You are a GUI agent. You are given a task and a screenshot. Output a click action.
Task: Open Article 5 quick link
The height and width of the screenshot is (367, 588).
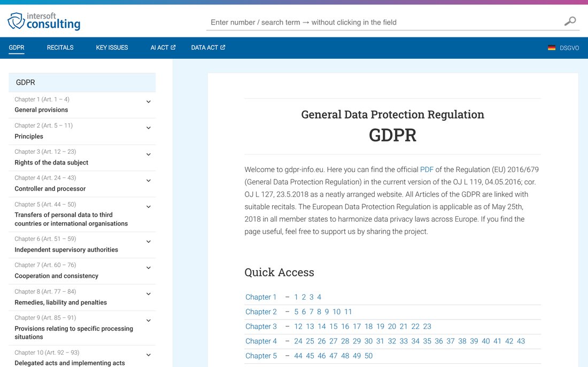point(296,311)
